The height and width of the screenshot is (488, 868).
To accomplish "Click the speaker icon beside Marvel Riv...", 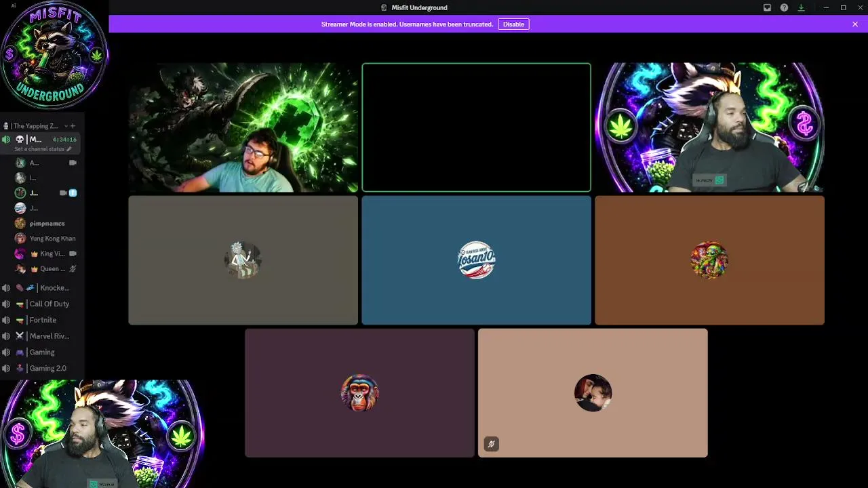I will (6, 336).
